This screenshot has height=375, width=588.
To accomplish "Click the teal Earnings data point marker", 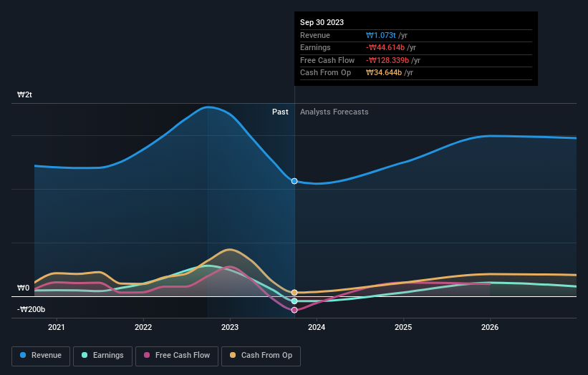I will click(x=294, y=301).
